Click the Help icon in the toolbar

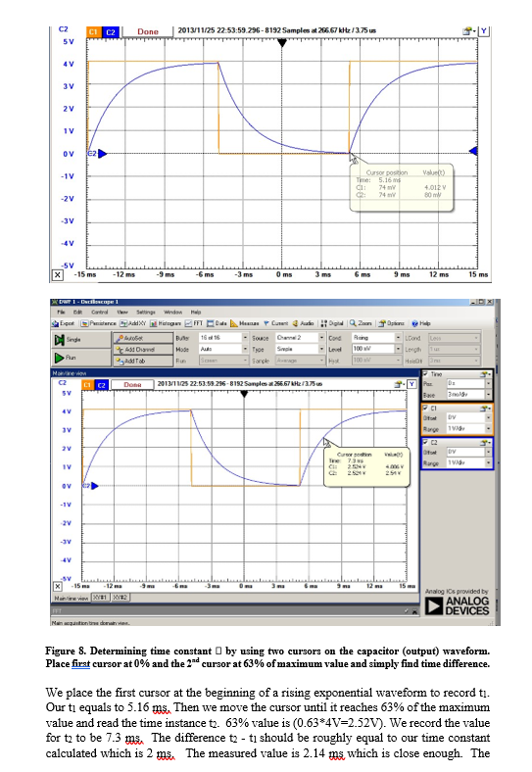click(x=420, y=323)
